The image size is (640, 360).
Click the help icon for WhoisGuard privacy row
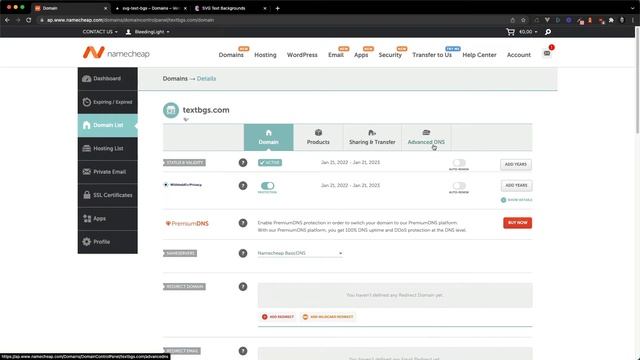[243, 186]
